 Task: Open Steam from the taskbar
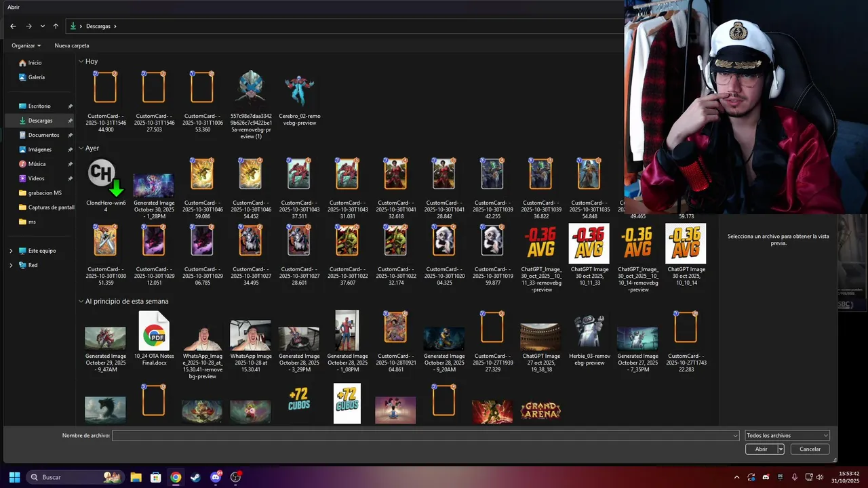[x=195, y=477]
